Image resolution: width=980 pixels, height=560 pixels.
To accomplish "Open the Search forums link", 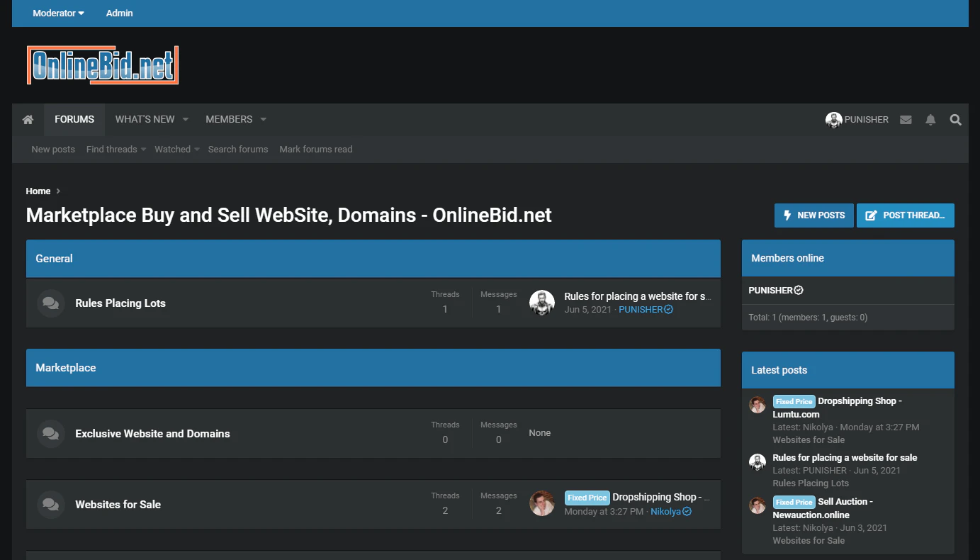I will pos(238,150).
